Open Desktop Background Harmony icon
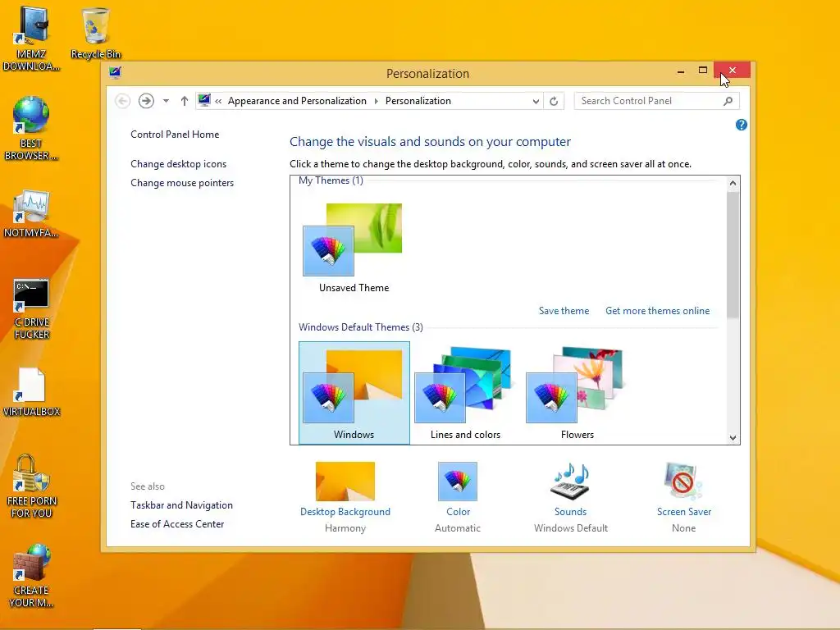The height and width of the screenshot is (630, 840). [345, 481]
